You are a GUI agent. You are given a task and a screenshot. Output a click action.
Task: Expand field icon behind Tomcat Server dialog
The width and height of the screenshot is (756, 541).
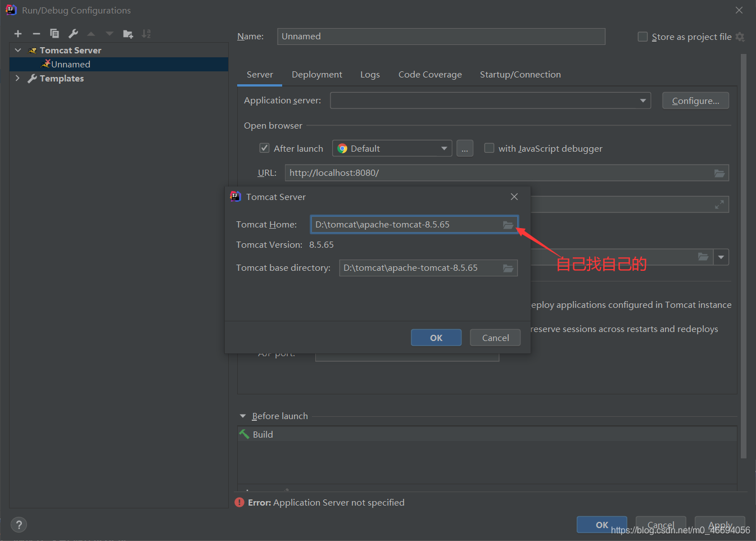pos(719,204)
